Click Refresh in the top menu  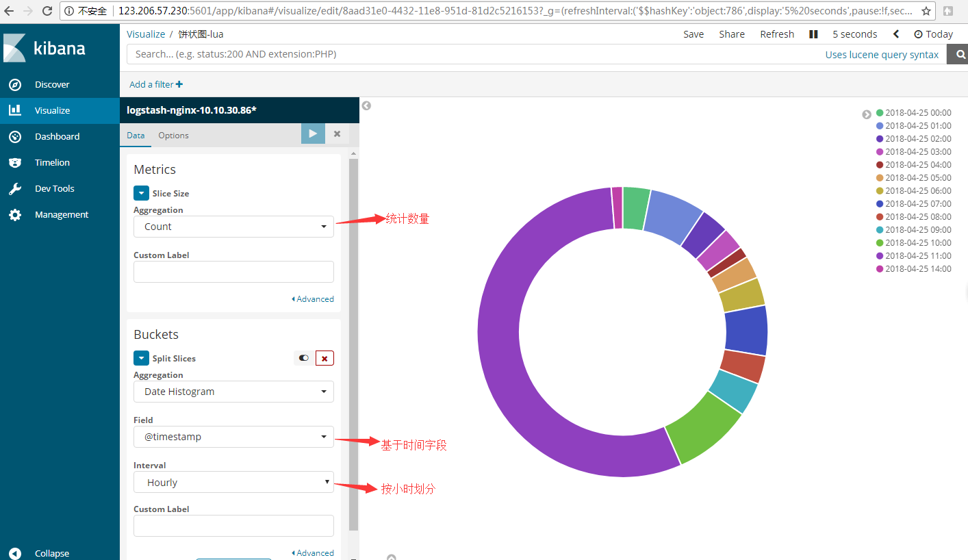coord(777,34)
